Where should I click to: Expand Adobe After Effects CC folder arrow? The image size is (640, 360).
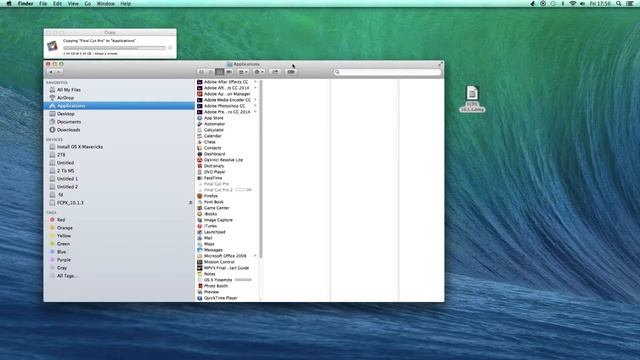pos(255,82)
